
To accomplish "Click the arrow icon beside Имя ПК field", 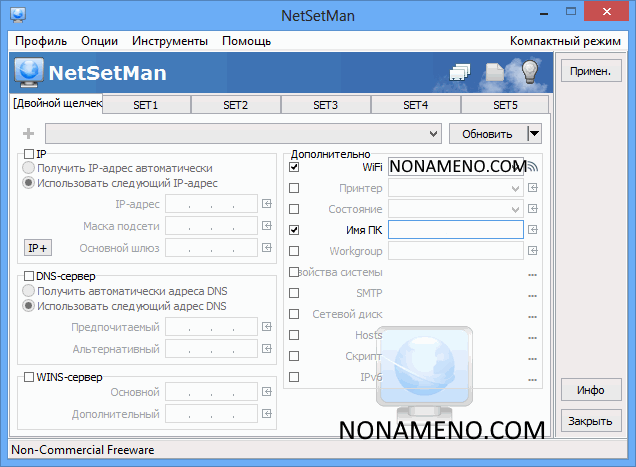I will coord(533,230).
